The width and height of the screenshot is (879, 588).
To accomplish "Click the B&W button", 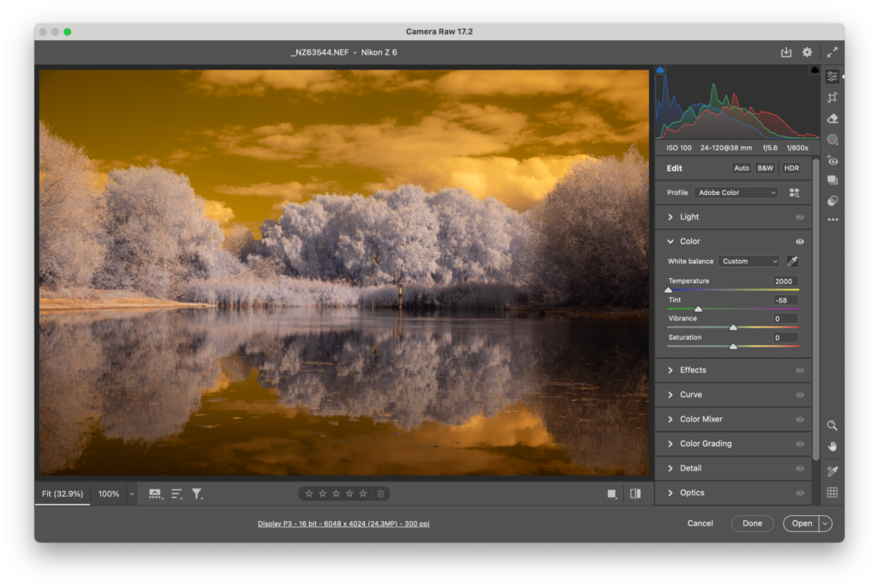I will pyautogui.click(x=765, y=168).
